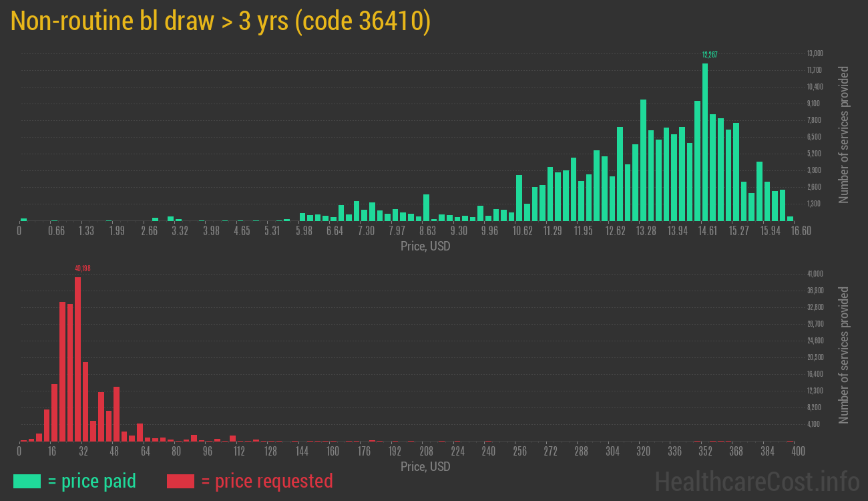The image size is (868, 501).
Task: Click the 'Price, USD' label under the red chart
Action: 425,466
